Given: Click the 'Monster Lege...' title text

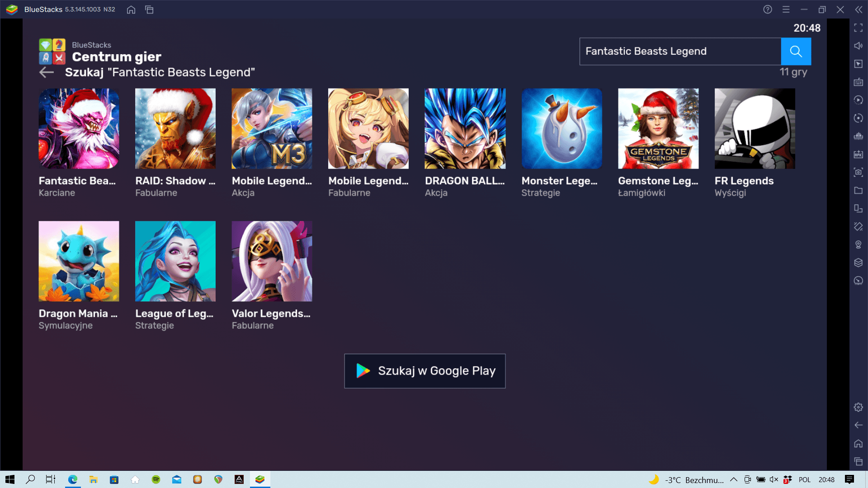Looking at the screenshot, I should tap(559, 181).
